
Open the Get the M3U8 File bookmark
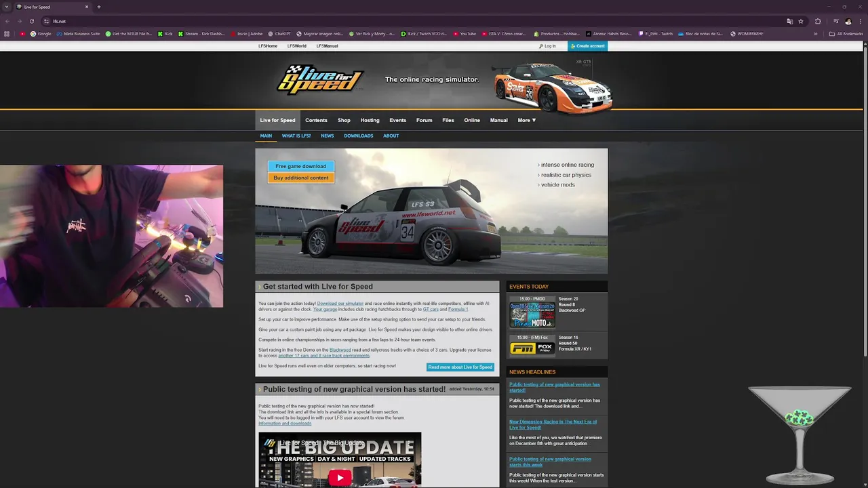click(x=129, y=33)
